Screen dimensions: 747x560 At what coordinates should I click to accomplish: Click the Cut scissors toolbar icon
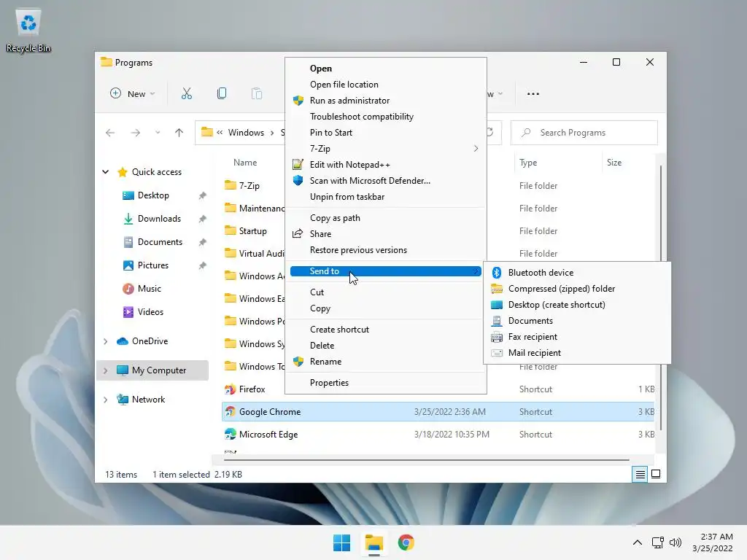(186, 94)
